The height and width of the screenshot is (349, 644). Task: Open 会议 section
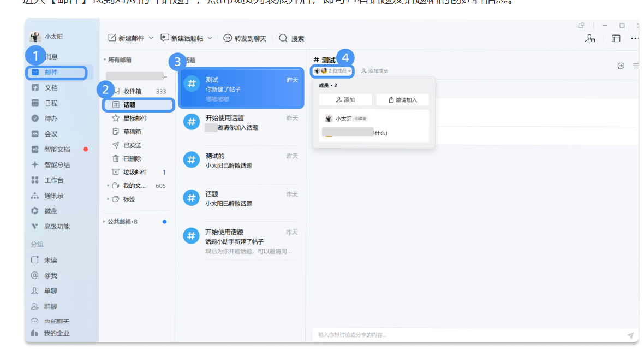pos(51,134)
